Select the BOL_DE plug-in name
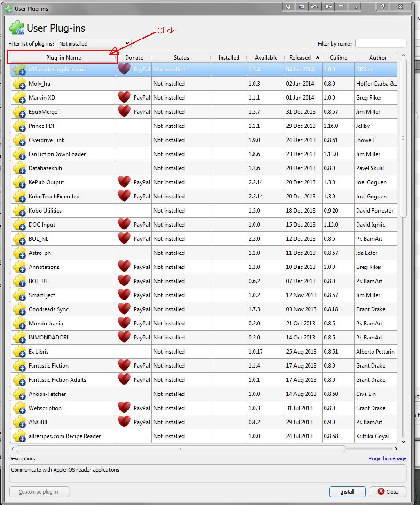420x505 pixels. point(38,281)
